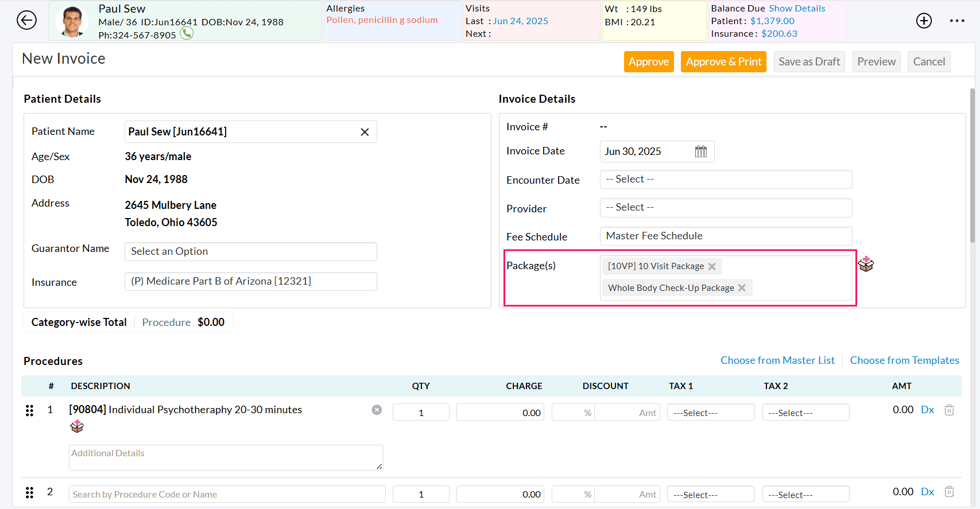Screen dimensions: 980x509
Task: Click discount Amt field in row 1
Action: pos(627,413)
